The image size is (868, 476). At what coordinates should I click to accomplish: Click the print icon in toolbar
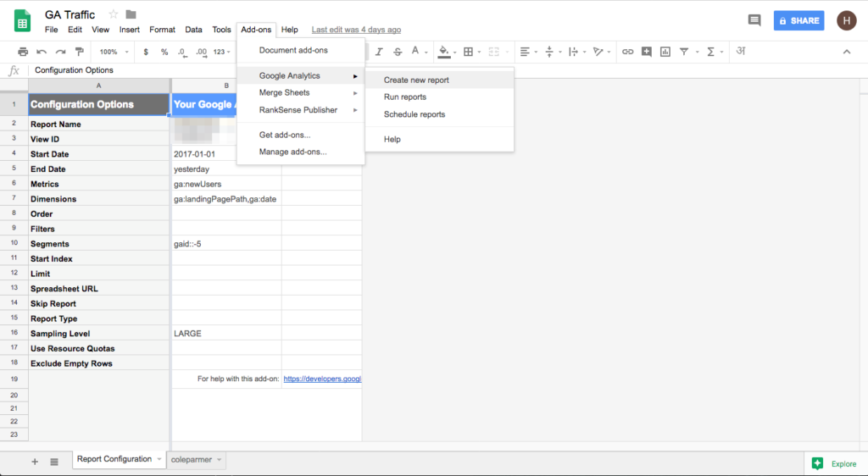coord(23,52)
